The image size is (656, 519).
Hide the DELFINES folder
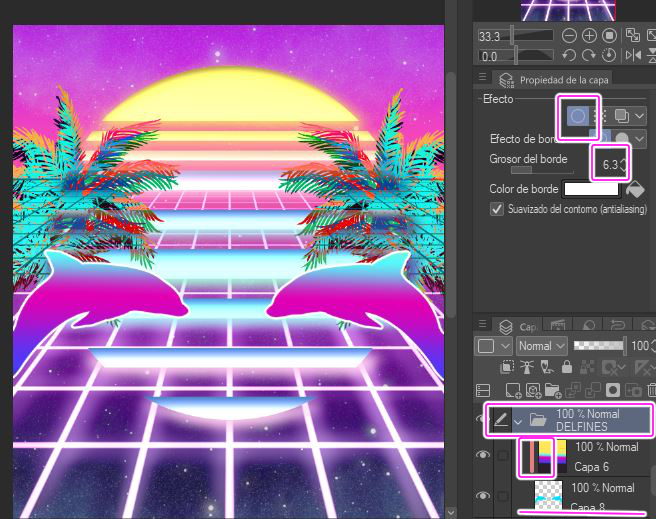point(482,418)
